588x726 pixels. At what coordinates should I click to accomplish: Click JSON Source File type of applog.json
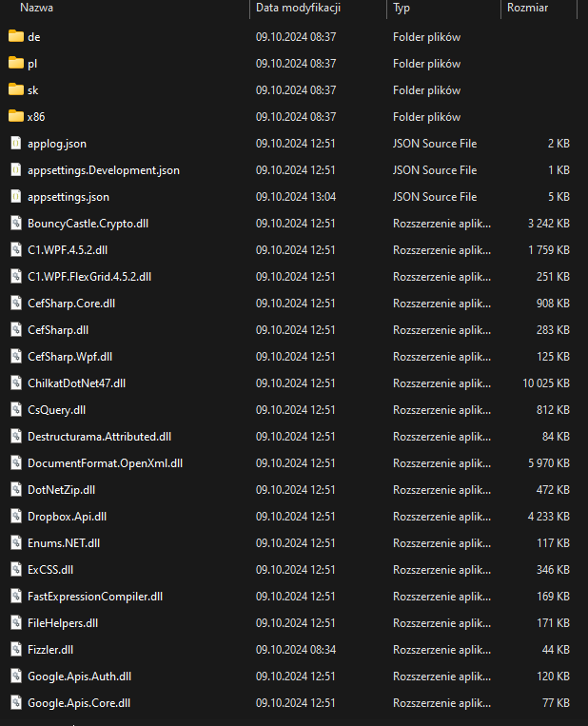pyautogui.click(x=435, y=144)
